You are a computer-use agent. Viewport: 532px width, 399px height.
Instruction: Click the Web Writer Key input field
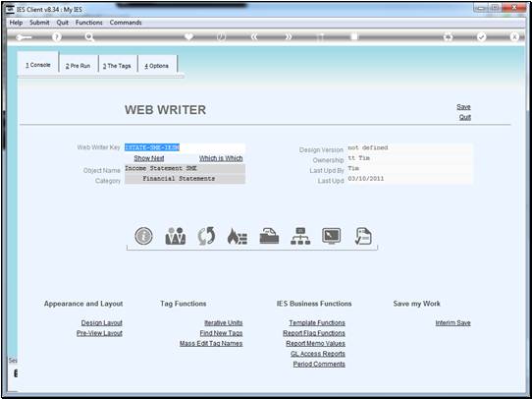[x=185, y=147]
